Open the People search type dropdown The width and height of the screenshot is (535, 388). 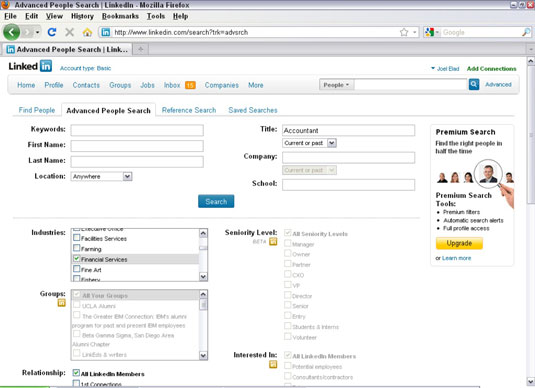[336, 85]
